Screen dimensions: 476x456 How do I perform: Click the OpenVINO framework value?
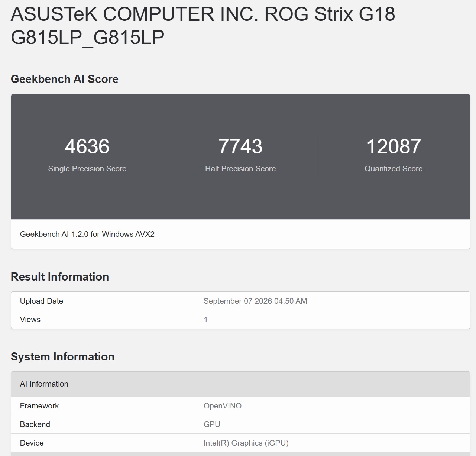pos(223,406)
